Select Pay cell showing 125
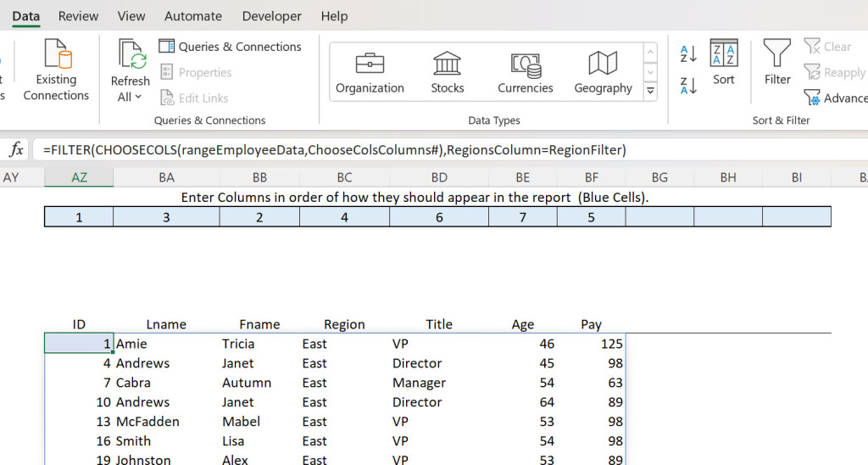This screenshot has height=465, width=868. point(591,344)
